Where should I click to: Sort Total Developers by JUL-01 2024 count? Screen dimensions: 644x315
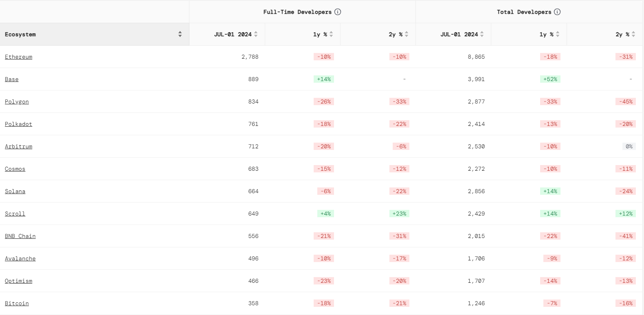tap(482, 34)
